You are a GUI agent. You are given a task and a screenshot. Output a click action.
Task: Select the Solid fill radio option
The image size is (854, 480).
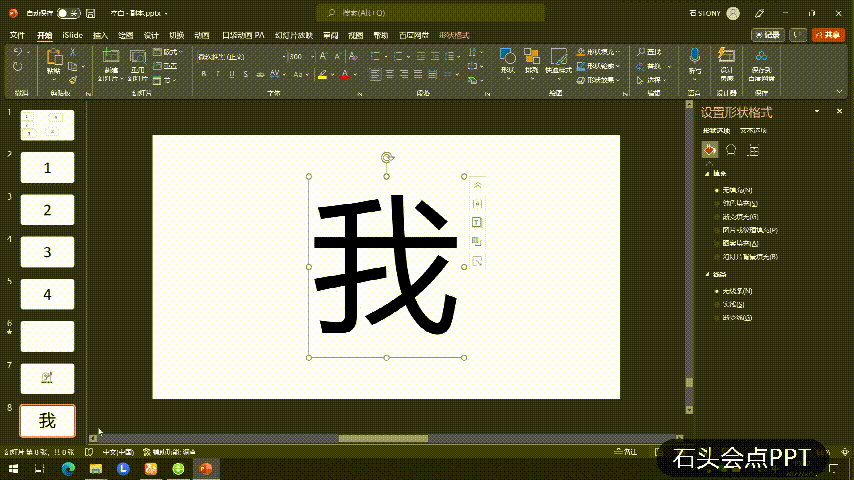click(x=717, y=203)
